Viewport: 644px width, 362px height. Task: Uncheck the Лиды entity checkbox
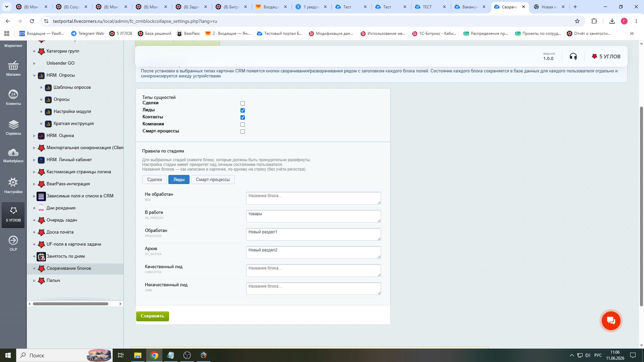[243, 110]
